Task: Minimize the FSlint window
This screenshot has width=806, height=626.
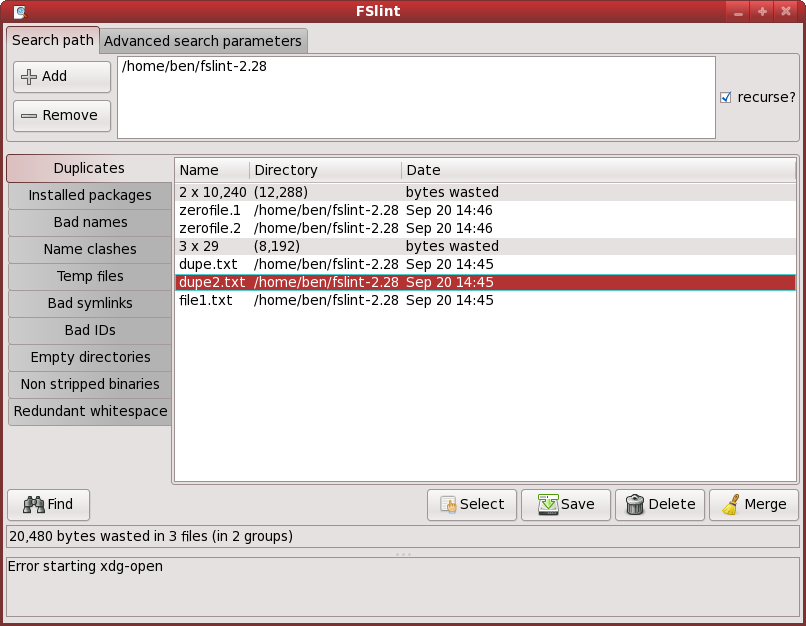Action: (x=738, y=11)
